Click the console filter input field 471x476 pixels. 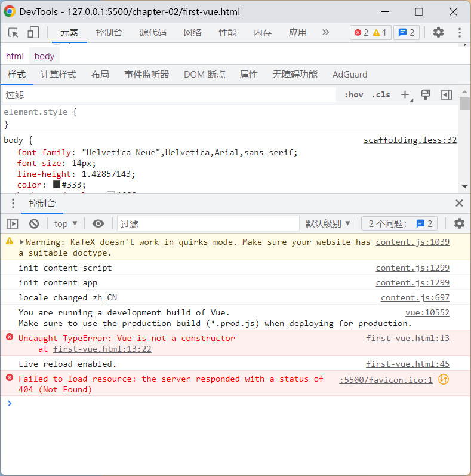coord(208,224)
